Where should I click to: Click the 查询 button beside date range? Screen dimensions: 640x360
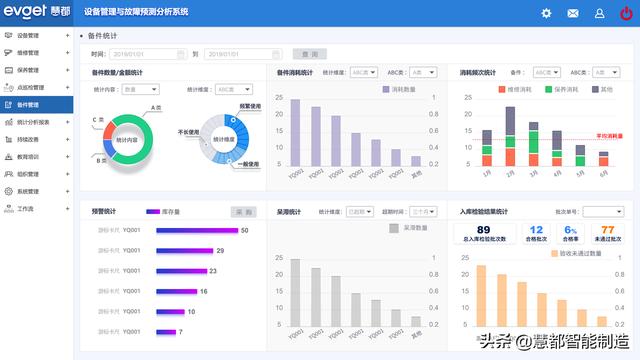coord(310,54)
